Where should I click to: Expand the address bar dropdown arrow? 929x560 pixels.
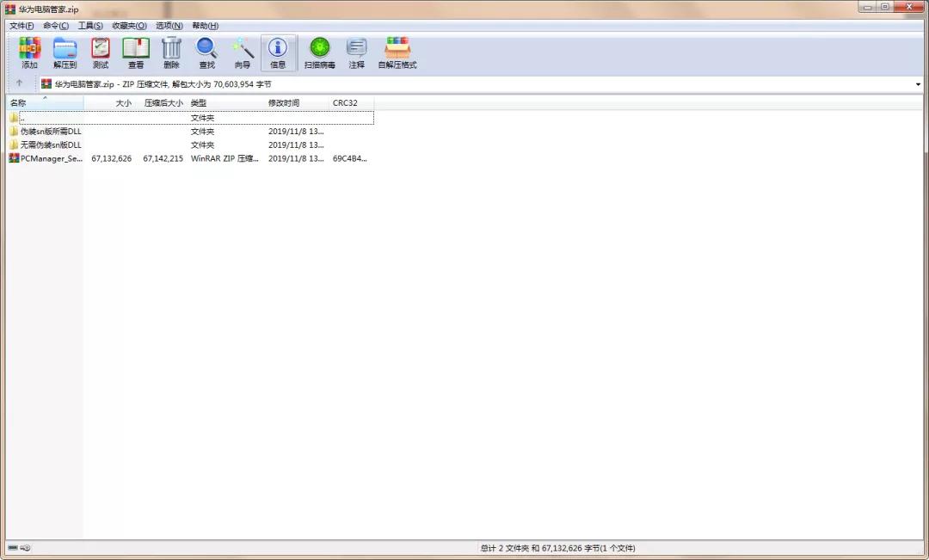point(919,84)
